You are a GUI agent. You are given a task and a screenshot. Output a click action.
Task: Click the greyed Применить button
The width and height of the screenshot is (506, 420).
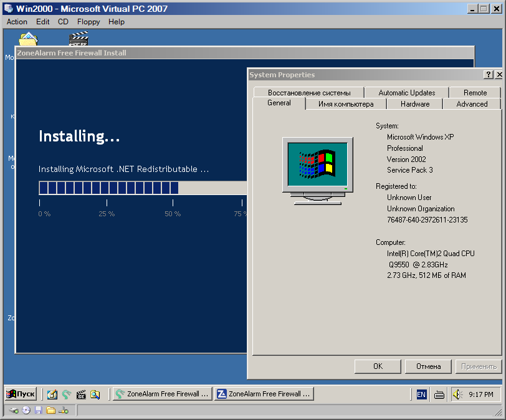point(479,366)
